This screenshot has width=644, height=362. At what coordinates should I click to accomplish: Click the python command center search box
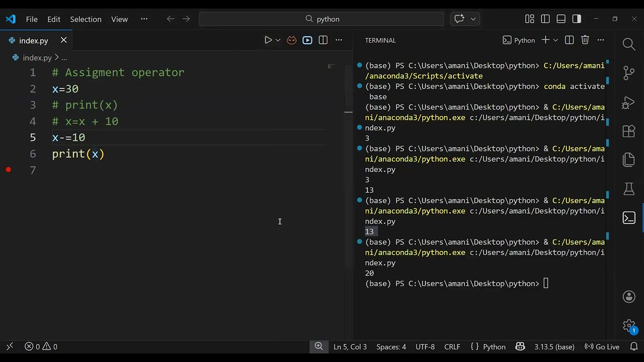point(321,19)
